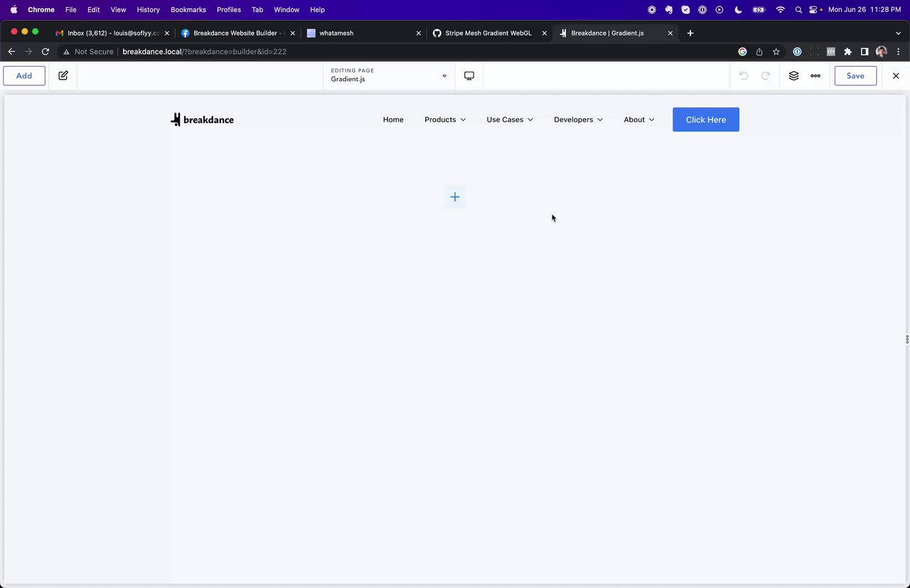Click the blue Click Here button
The height and width of the screenshot is (588, 910).
(706, 119)
